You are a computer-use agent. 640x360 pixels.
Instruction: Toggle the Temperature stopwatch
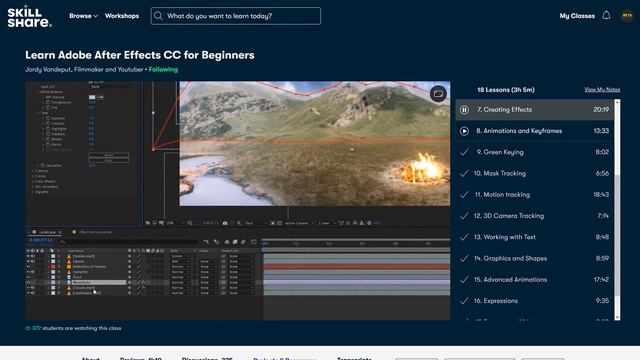coord(48,102)
